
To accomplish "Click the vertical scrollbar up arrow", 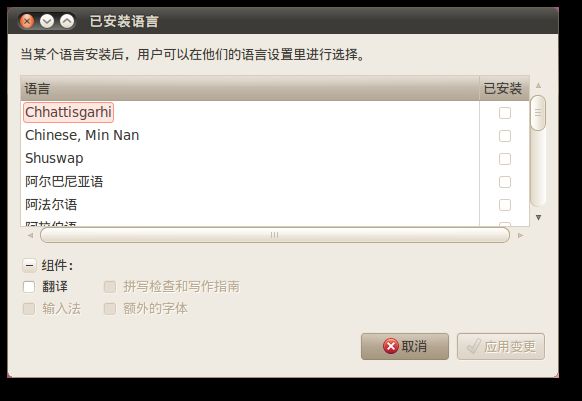I will click(538, 85).
